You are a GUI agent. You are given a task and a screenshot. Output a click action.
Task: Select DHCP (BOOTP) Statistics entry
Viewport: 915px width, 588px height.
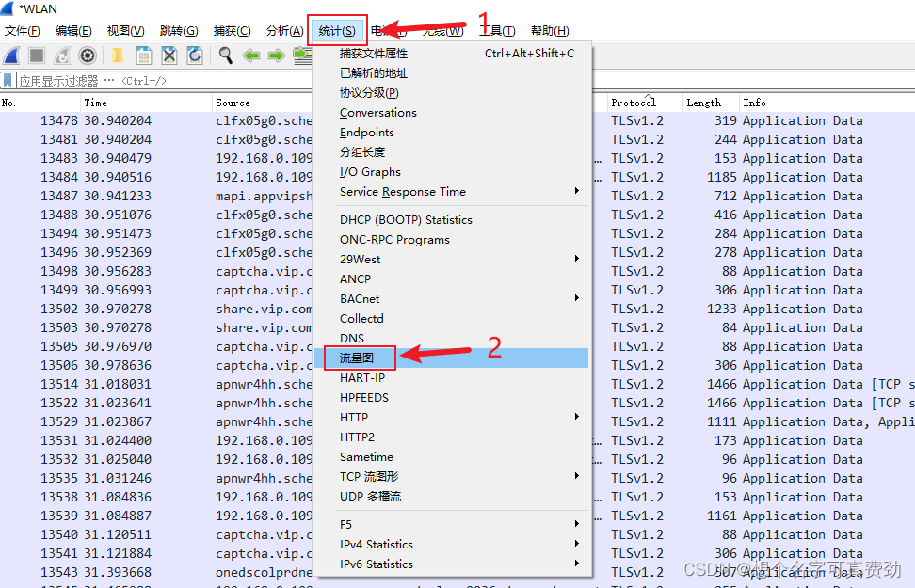click(x=452, y=220)
